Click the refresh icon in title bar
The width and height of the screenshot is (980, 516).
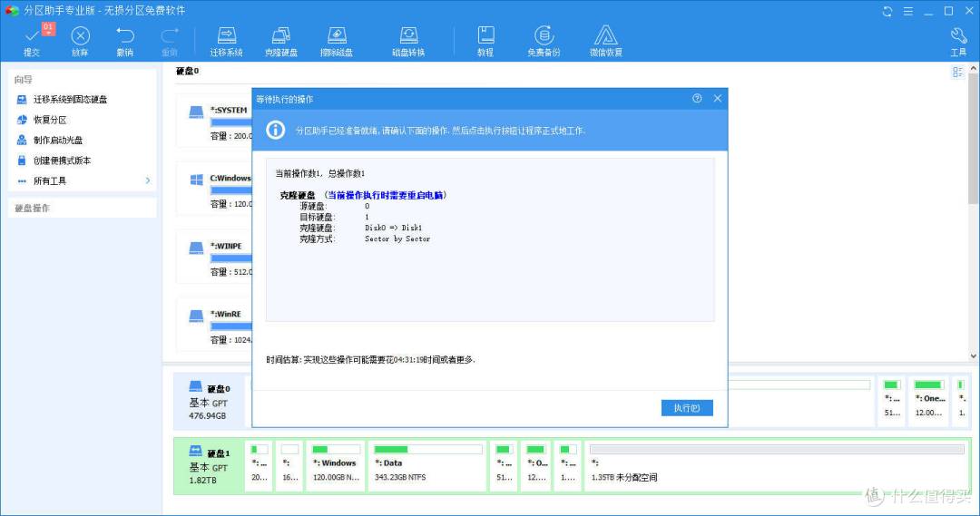[x=887, y=11]
